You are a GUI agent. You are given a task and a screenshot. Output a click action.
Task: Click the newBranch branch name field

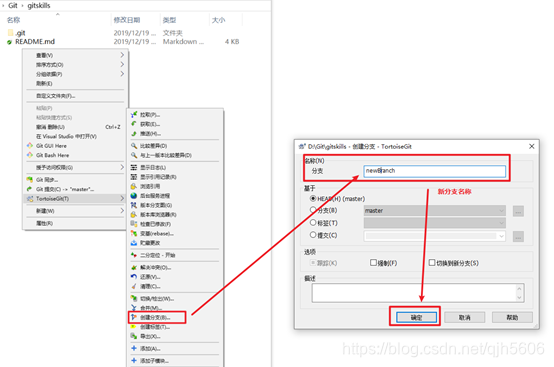click(435, 171)
